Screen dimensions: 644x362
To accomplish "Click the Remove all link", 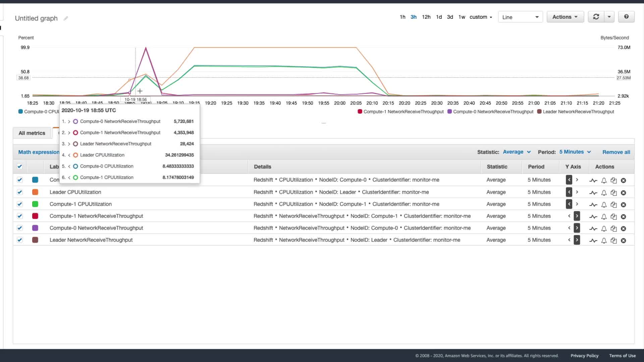I will (616, 152).
